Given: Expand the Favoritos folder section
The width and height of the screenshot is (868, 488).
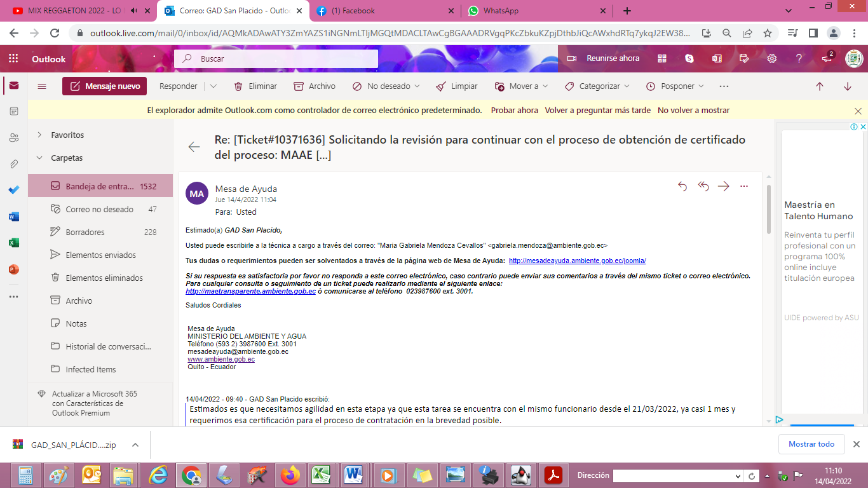Looking at the screenshot, I should coord(40,135).
